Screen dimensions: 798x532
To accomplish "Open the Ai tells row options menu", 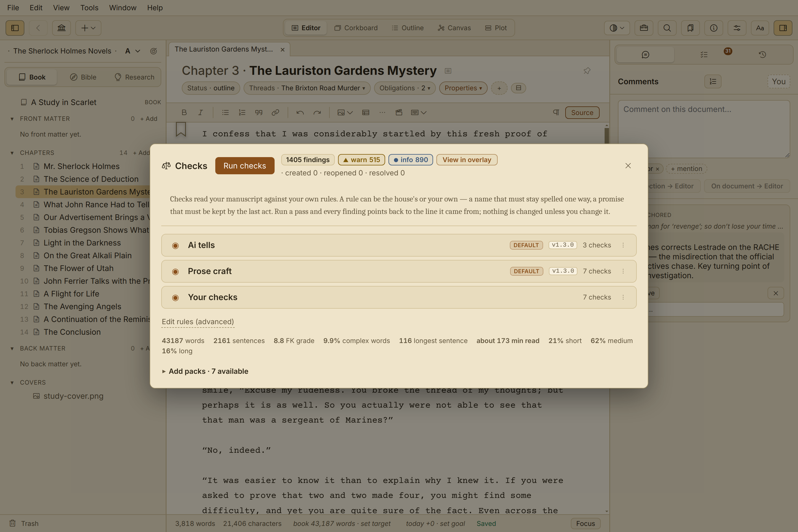I will click(x=623, y=245).
